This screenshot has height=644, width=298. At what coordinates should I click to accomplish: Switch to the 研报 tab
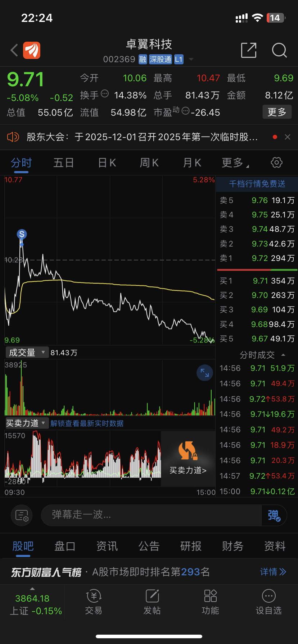[x=191, y=546]
